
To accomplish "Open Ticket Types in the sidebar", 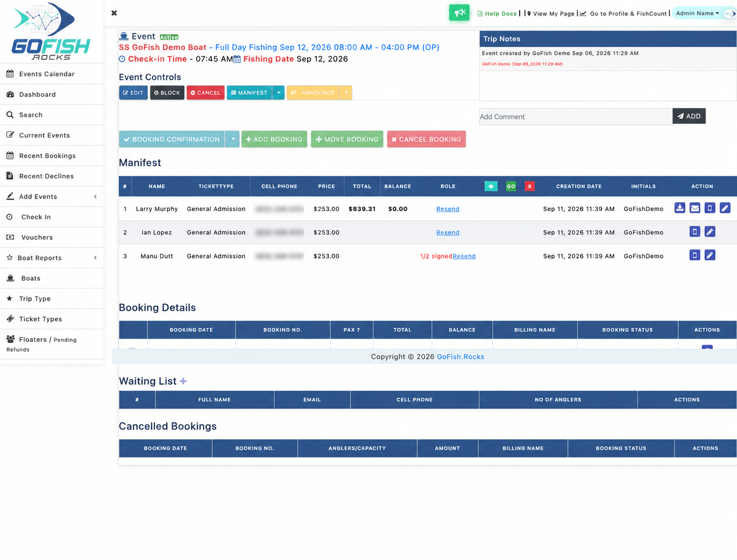I will tap(52, 319).
